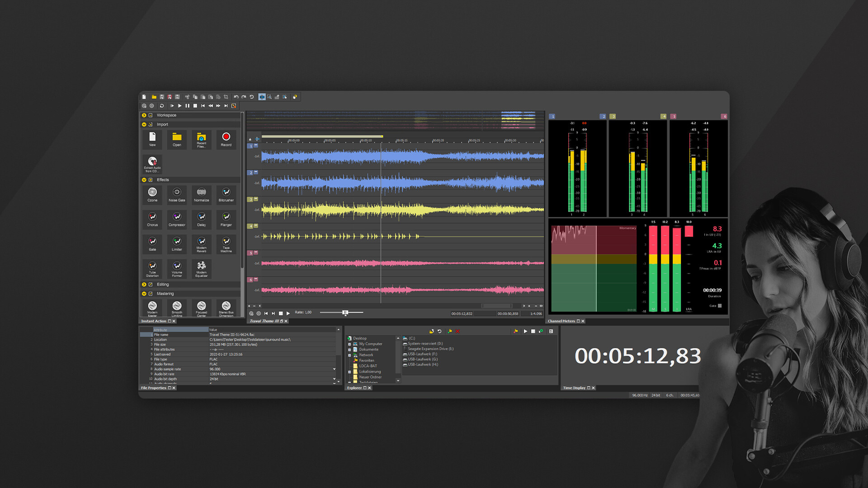
Task: Expand the Editing section
Action: pos(143,284)
